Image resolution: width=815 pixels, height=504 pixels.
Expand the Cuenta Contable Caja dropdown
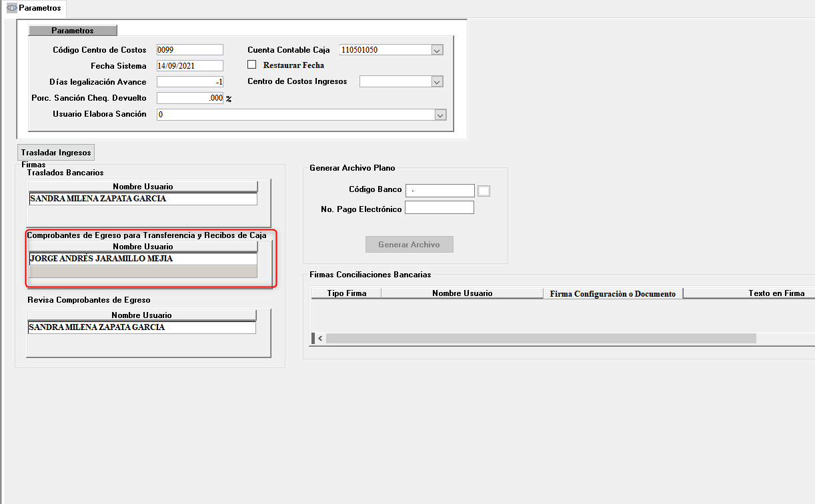point(437,50)
